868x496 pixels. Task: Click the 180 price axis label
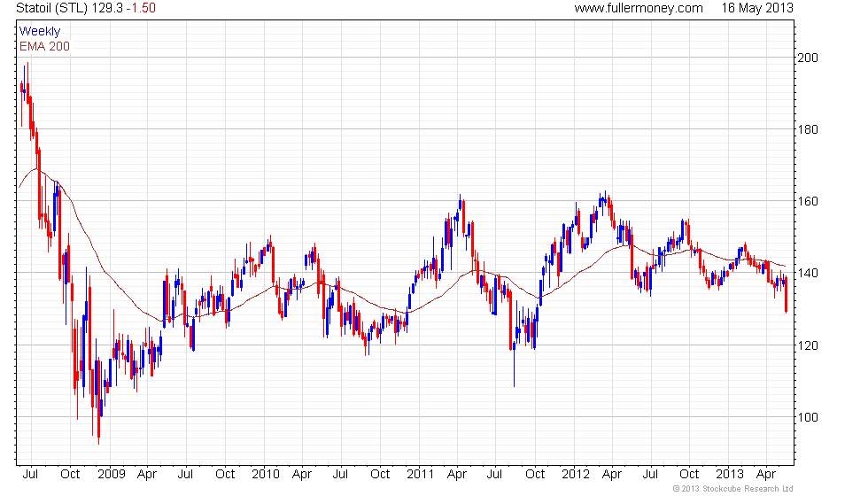tap(807, 129)
